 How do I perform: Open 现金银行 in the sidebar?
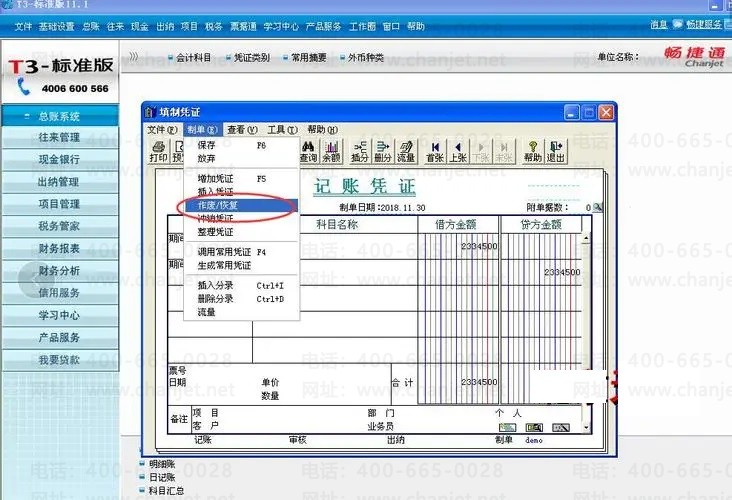(60, 160)
